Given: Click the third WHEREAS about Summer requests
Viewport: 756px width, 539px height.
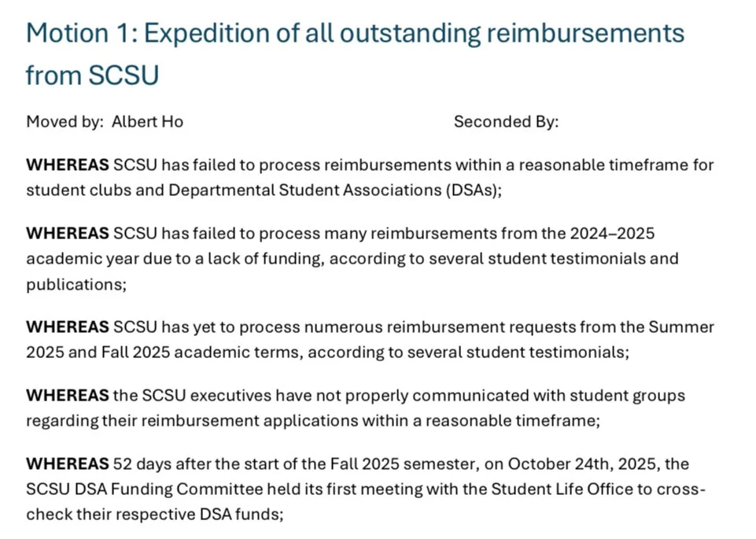Looking at the screenshot, I should click(68, 327).
